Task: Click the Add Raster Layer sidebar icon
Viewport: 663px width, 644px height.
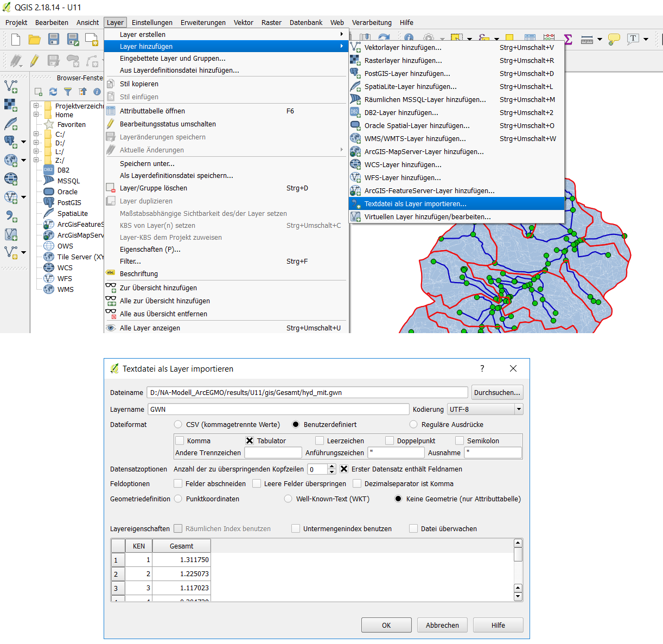Action: pos(10,105)
